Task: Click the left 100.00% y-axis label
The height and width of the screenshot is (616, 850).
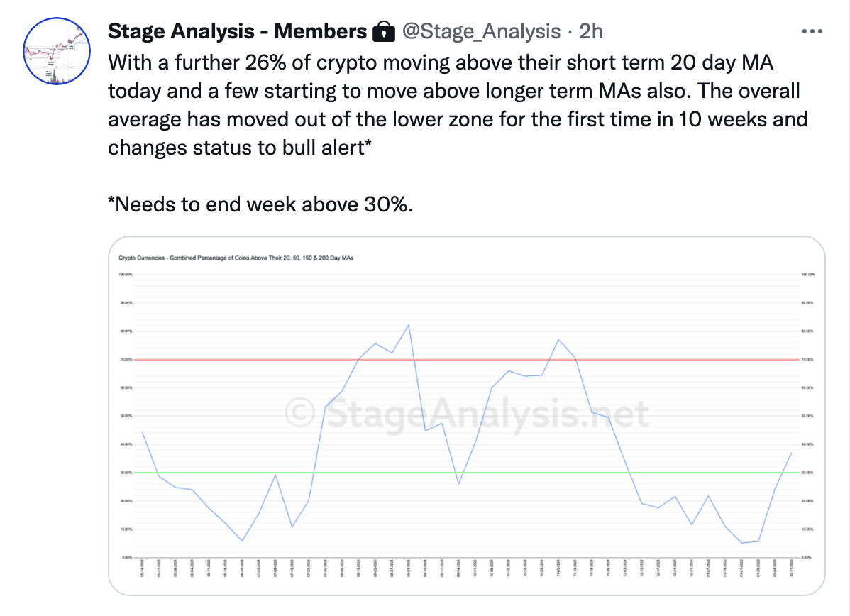Action: click(x=126, y=275)
